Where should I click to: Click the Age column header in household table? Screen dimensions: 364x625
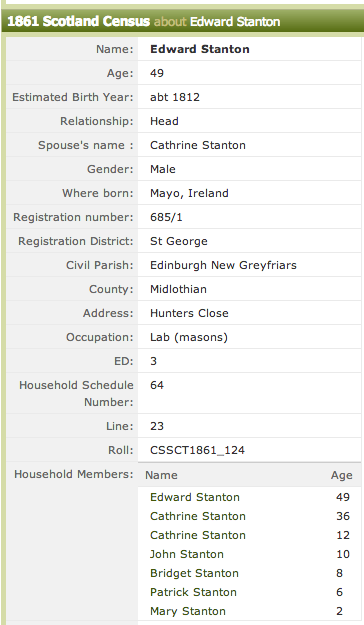[342, 476]
